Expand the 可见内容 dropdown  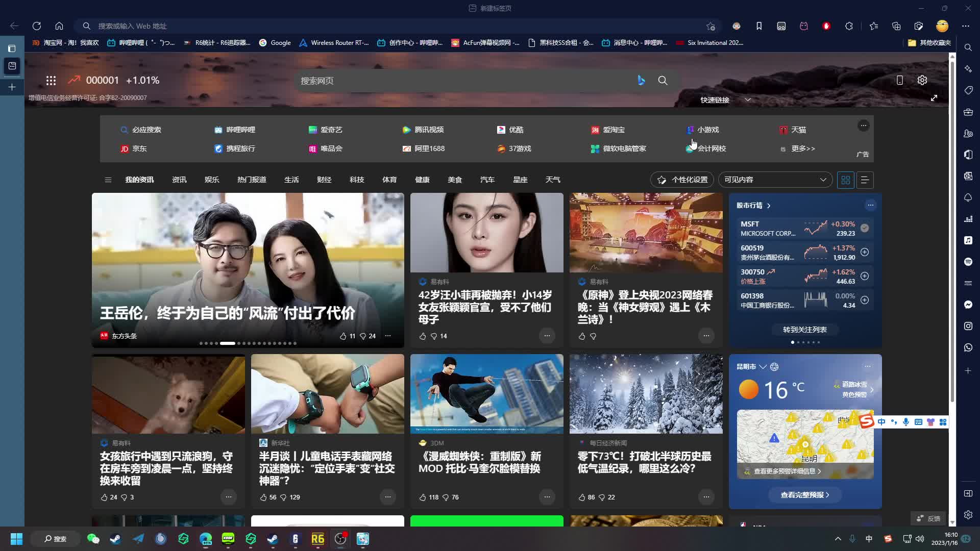coord(775,180)
